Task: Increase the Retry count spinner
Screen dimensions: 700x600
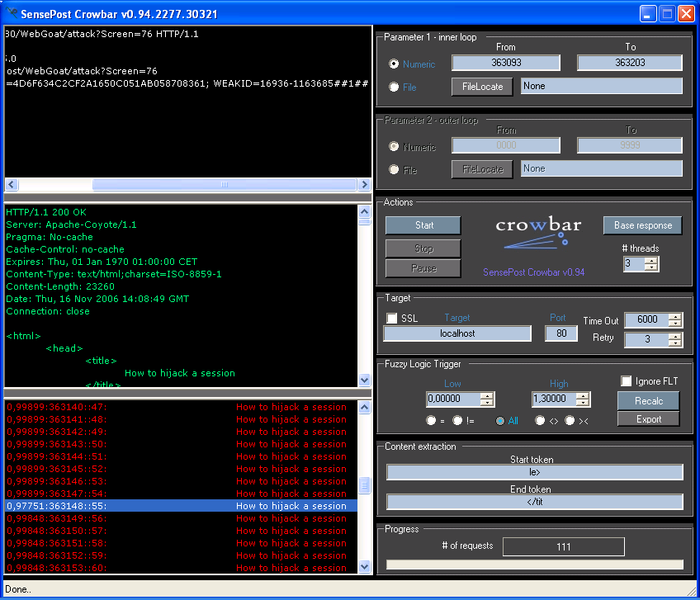Action: click(x=675, y=336)
